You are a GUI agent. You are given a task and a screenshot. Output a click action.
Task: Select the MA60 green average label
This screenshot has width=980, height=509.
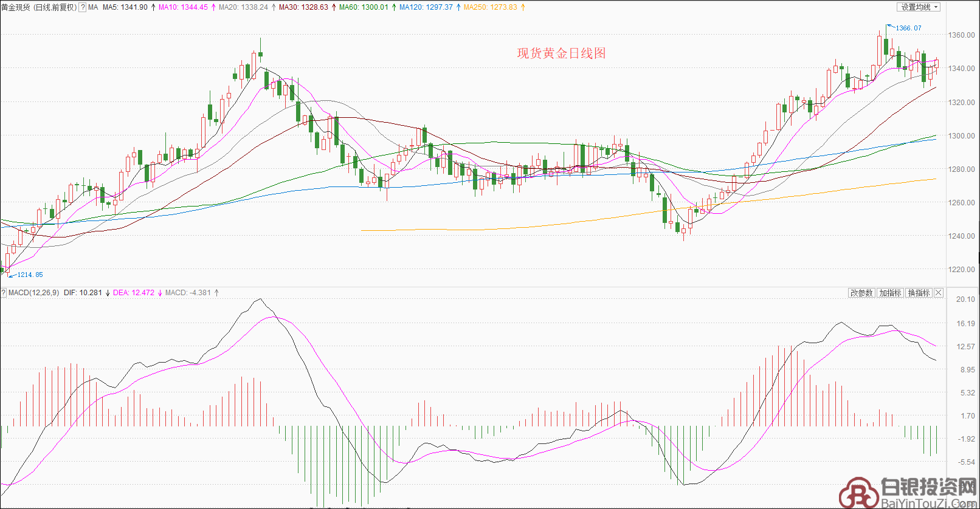point(364,7)
